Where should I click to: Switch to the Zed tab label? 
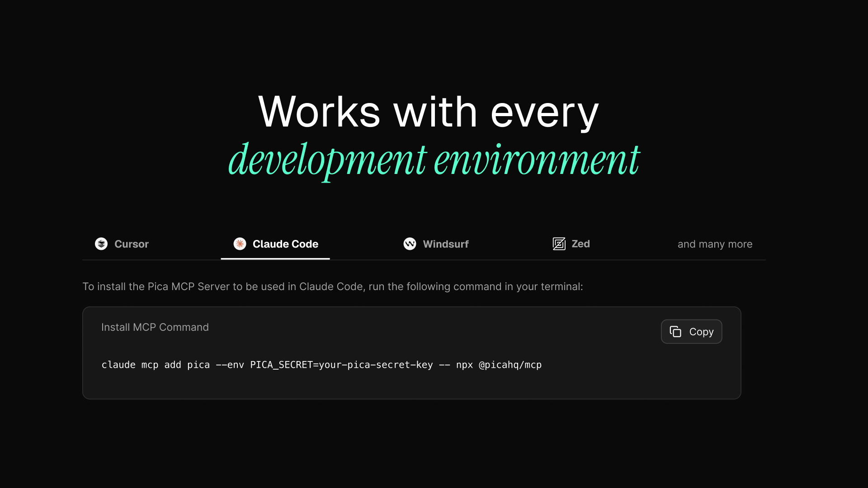point(580,244)
